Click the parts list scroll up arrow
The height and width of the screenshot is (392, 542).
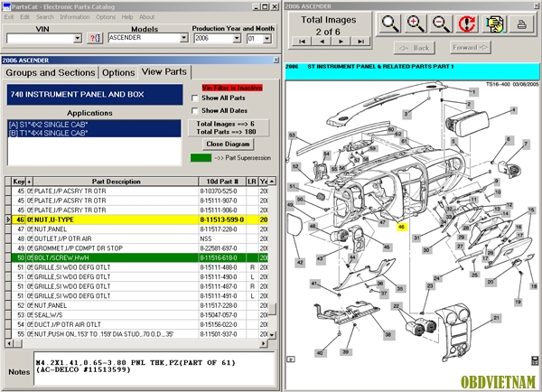[273, 182]
